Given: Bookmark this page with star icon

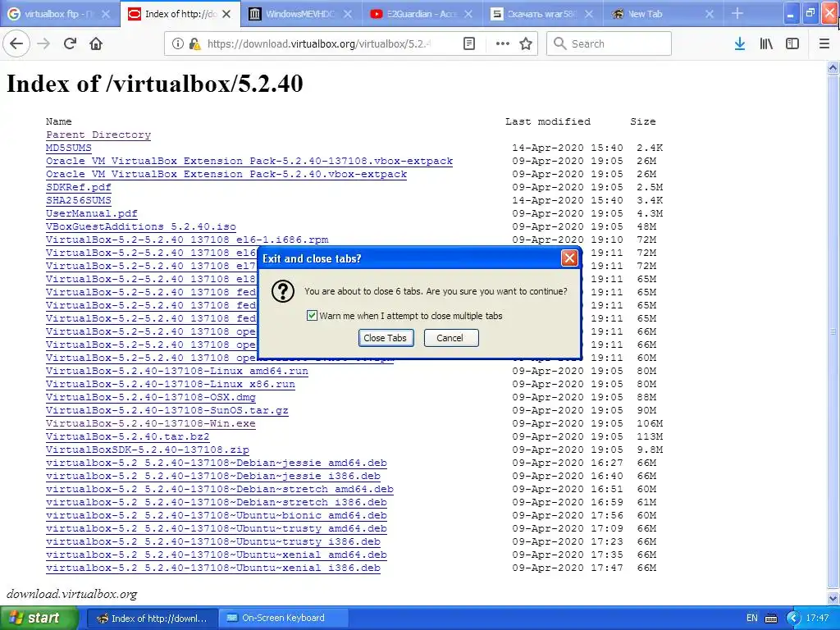Looking at the screenshot, I should pyautogui.click(x=526, y=44).
